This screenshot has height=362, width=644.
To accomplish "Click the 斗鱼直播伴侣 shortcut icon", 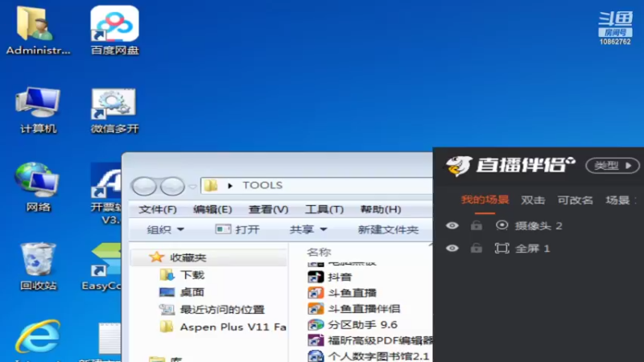I will coord(316,309).
